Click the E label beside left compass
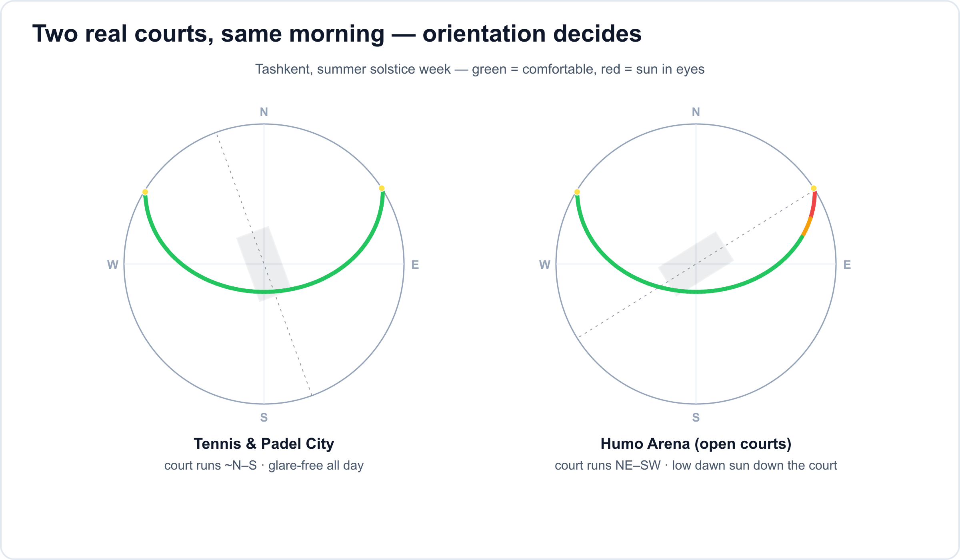 point(415,264)
